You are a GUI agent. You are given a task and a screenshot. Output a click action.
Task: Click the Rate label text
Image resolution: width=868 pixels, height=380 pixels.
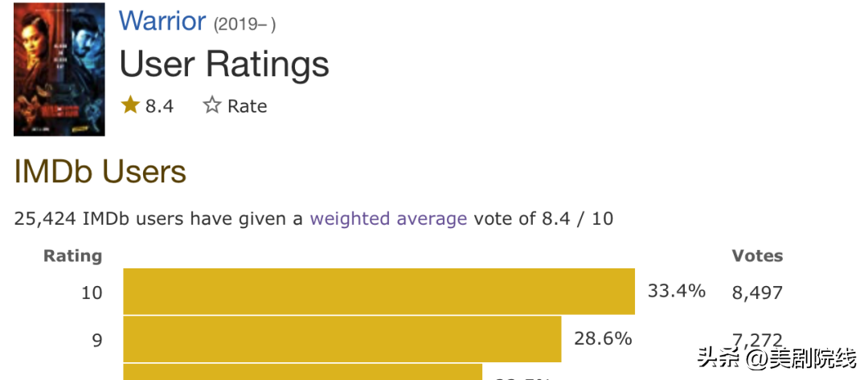tap(247, 106)
